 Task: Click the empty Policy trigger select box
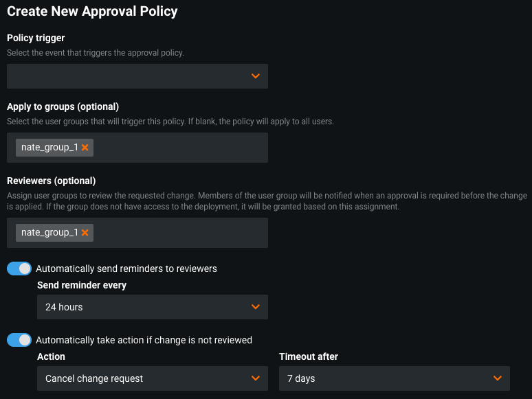point(131,76)
